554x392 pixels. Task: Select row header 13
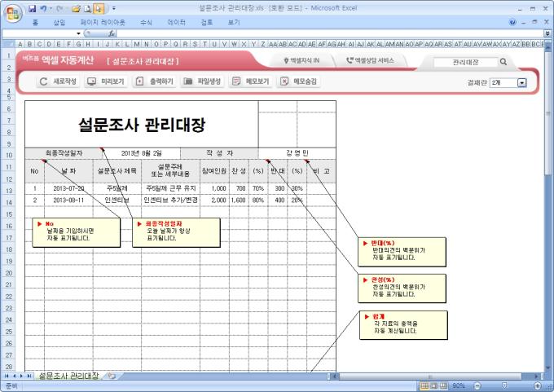[8, 191]
